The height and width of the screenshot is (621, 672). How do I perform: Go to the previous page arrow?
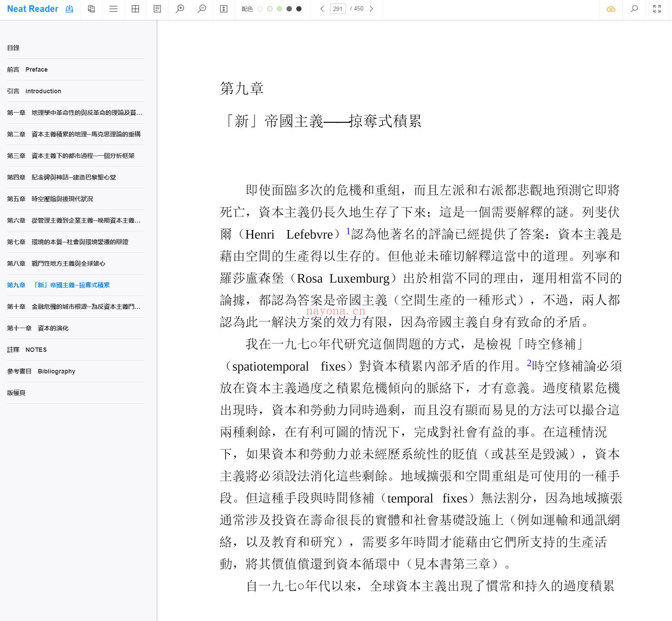click(322, 9)
